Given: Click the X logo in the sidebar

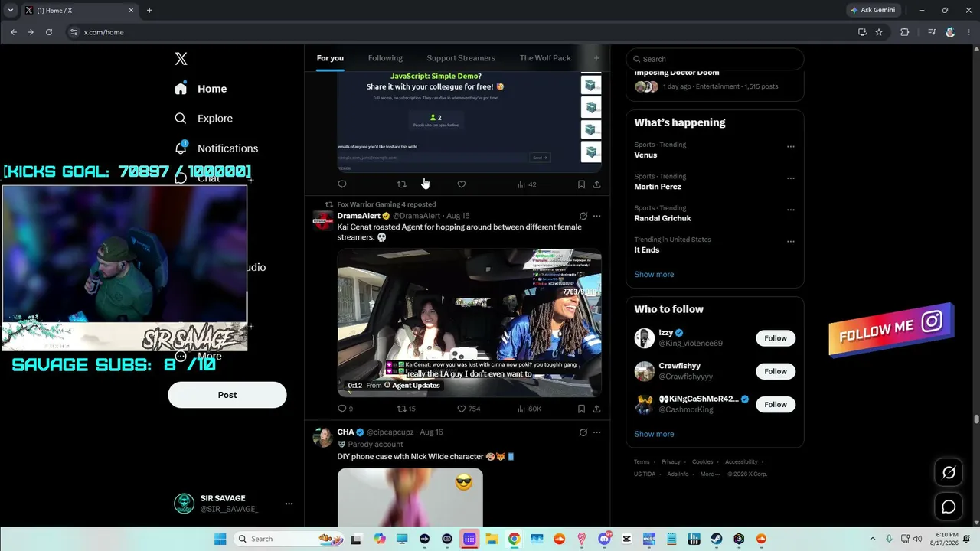Looking at the screenshot, I should click(x=181, y=59).
